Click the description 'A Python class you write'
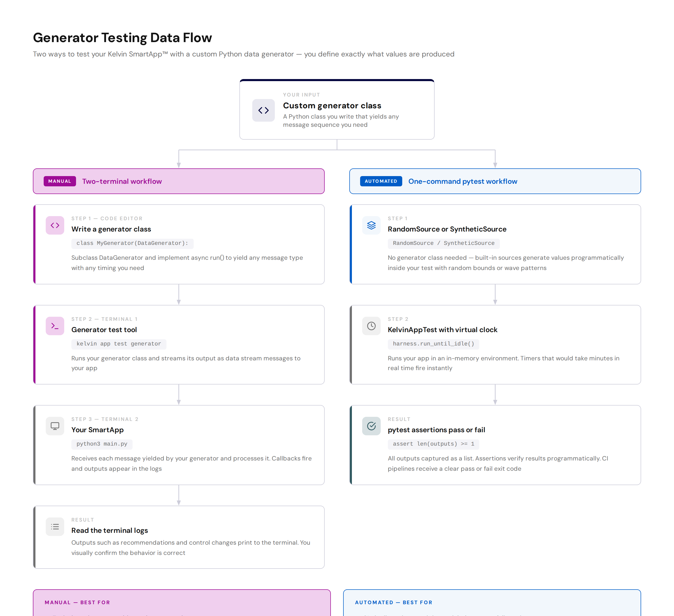Image resolution: width=674 pixels, height=616 pixels. tap(341, 121)
